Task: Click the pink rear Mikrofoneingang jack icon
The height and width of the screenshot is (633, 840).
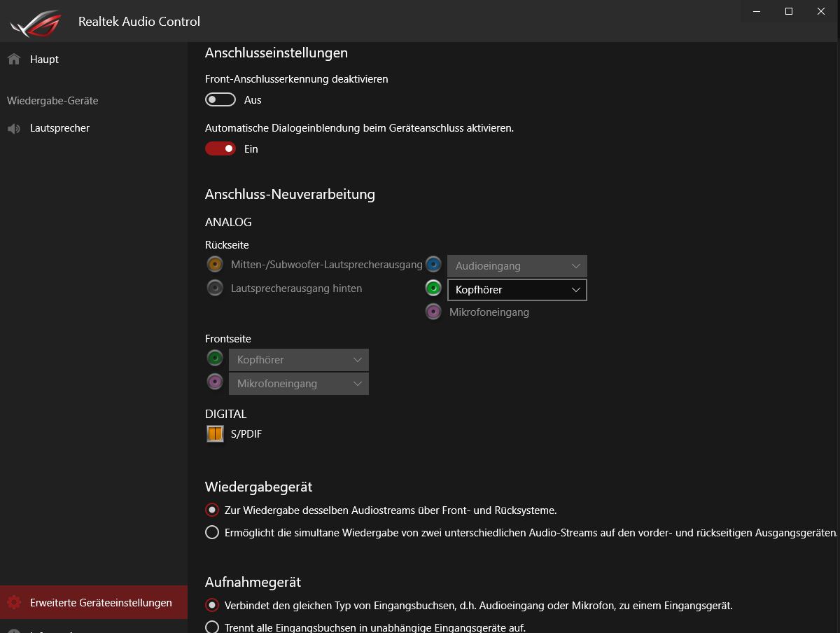Action: (433, 312)
